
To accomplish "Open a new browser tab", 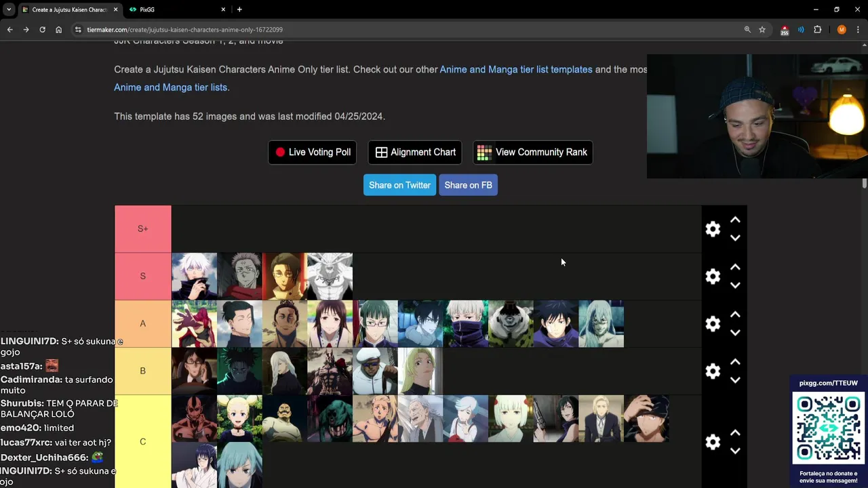I will pyautogui.click(x=239, y=9).
